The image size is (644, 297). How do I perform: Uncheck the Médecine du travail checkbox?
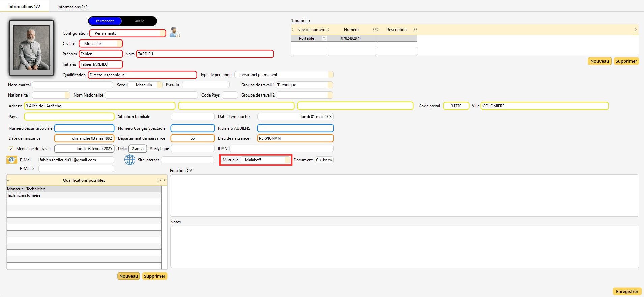click(11, 149)
